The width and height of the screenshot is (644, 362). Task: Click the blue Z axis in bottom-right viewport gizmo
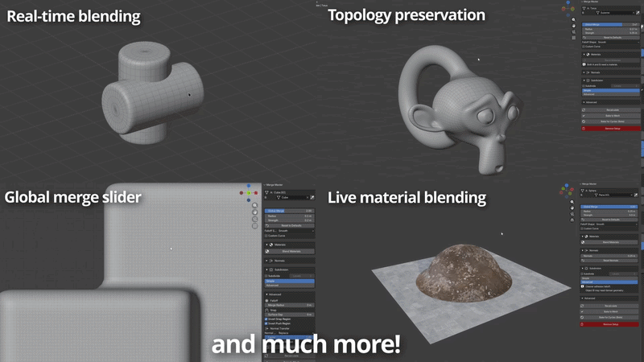[567, 185]
